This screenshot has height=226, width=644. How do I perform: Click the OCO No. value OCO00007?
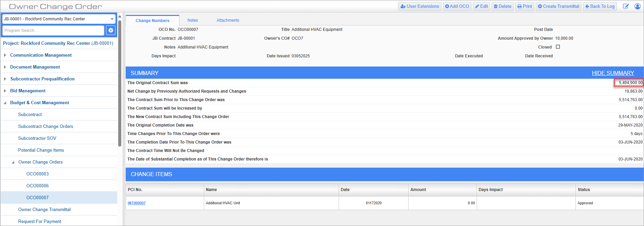point(188,30)
